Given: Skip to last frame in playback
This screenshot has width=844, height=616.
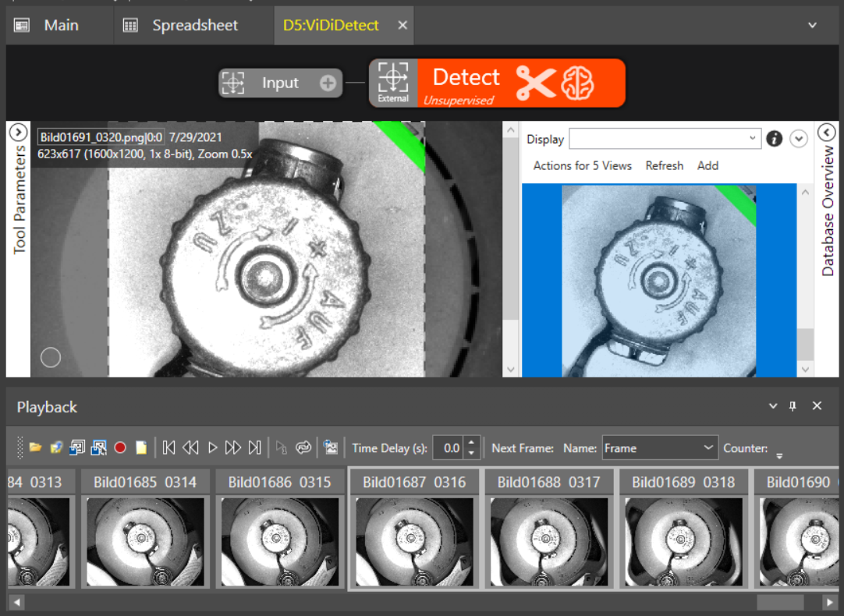Looking at the screenshot, I should click(x=254, y=448).
